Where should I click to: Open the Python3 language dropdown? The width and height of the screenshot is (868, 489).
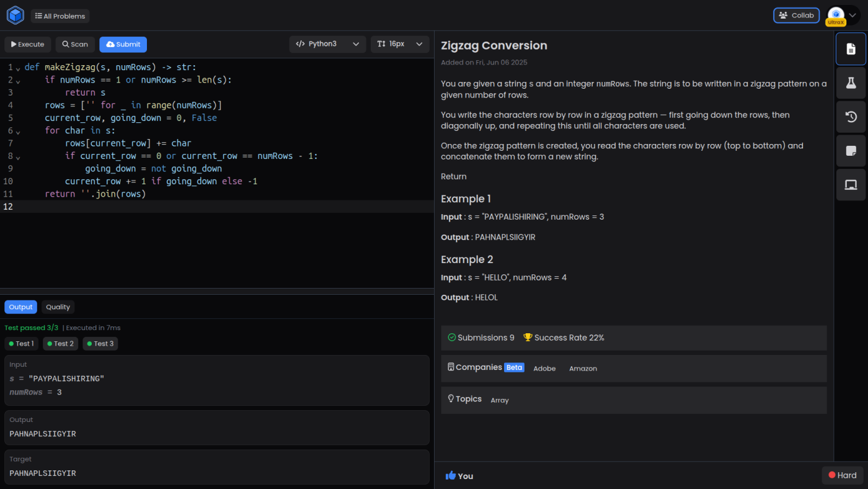click(x=327, y=44)
